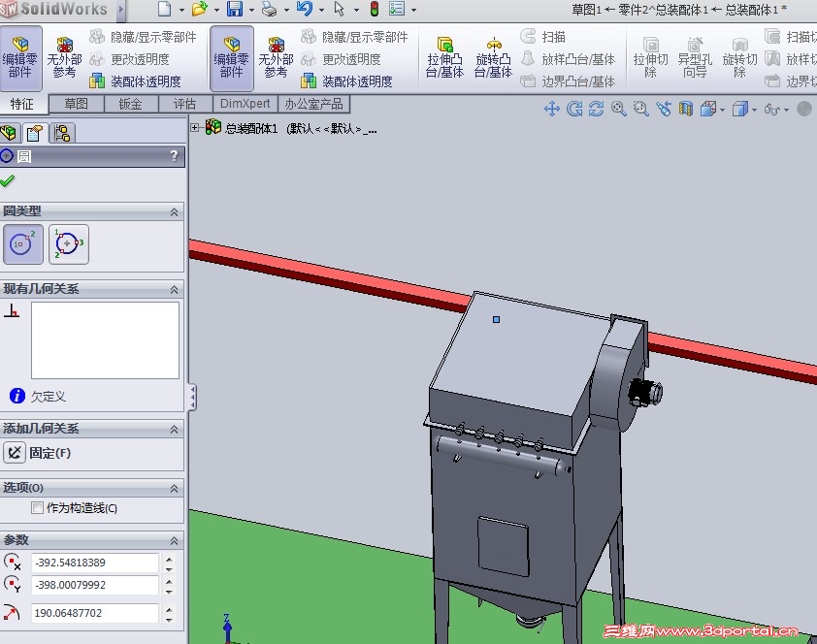Screen dimensions: 817x644
Task: Click the zoom to area magnifier
Action: pos(640,109)
